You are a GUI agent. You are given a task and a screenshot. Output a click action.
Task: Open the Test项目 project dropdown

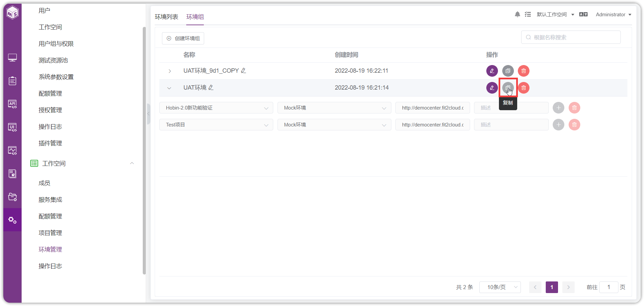[x=216, y=125]
